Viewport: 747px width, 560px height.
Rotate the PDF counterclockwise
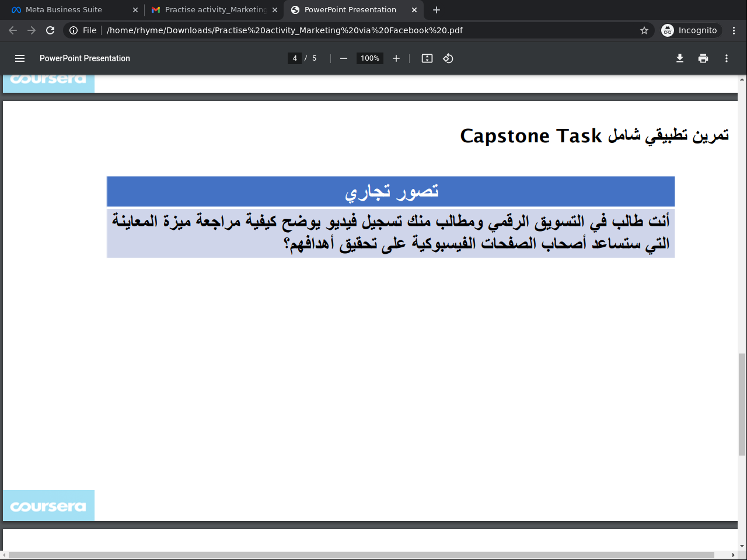pyautogui.click(x=448, y=58)
